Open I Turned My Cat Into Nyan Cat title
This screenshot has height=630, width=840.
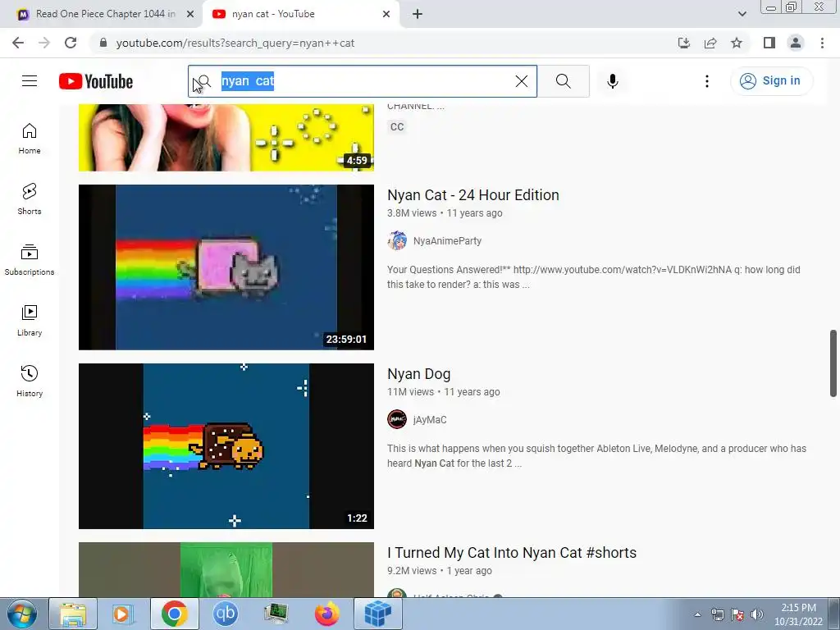tap(512, 553)
